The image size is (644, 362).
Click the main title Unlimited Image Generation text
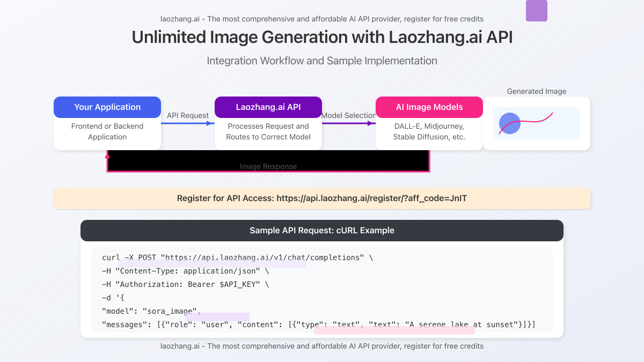pos(322,38)
